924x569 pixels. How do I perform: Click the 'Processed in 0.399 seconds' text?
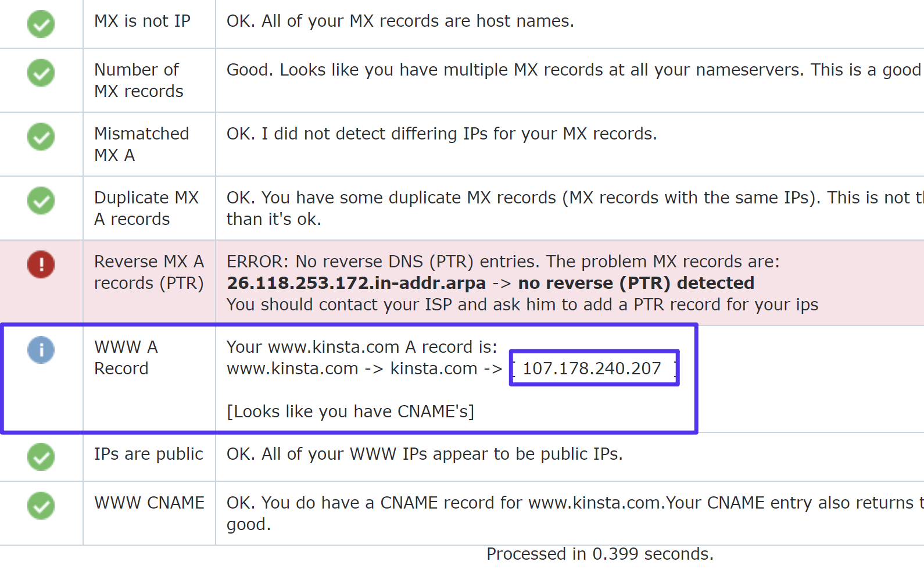point(600,554)
